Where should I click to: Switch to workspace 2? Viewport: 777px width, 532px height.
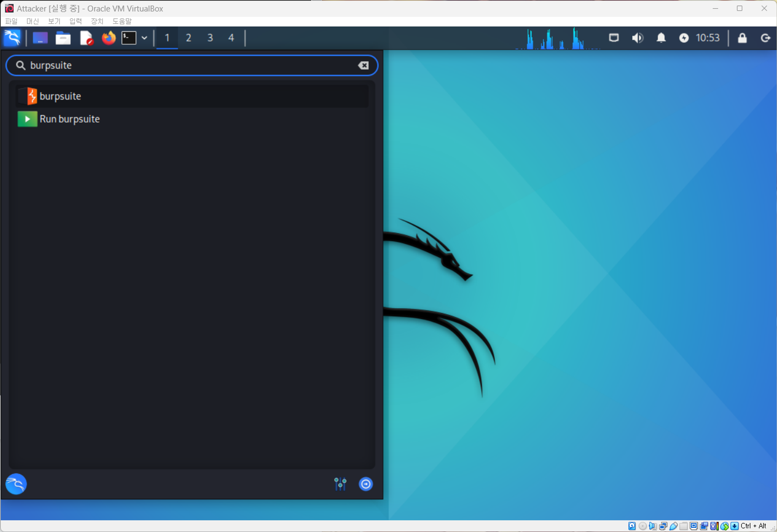[x=188, y=38]
